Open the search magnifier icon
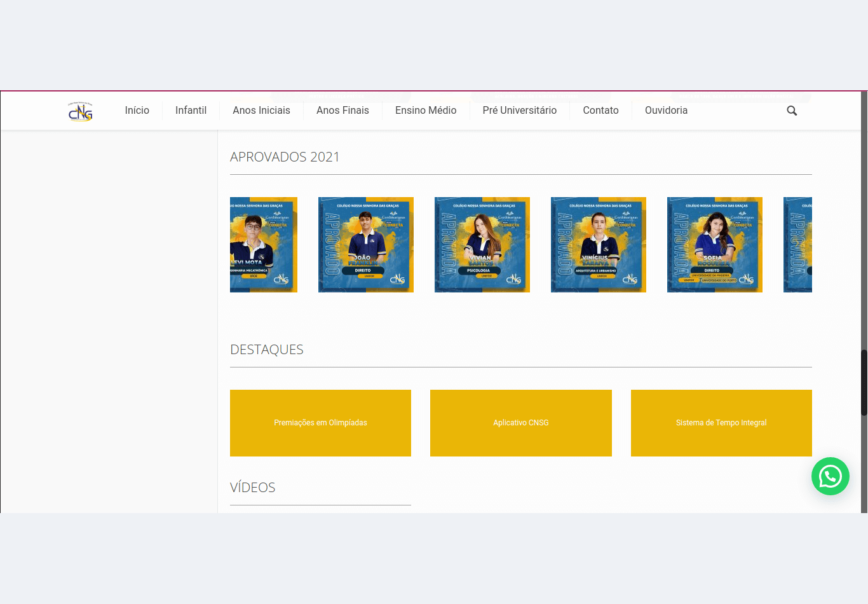 (792, 111)
